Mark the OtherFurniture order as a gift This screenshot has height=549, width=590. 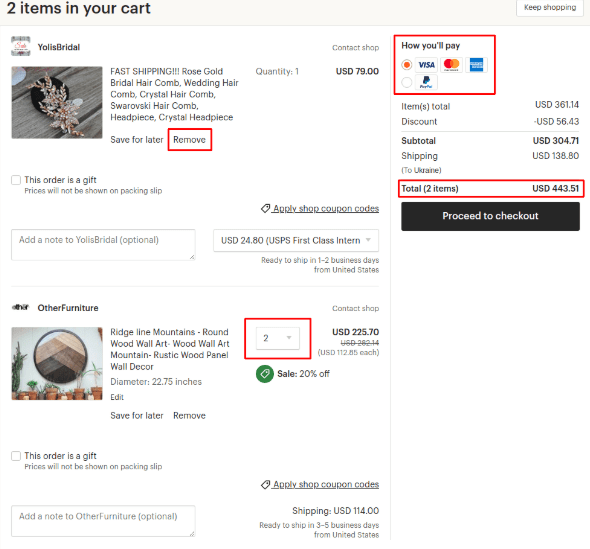coord(16,456)
